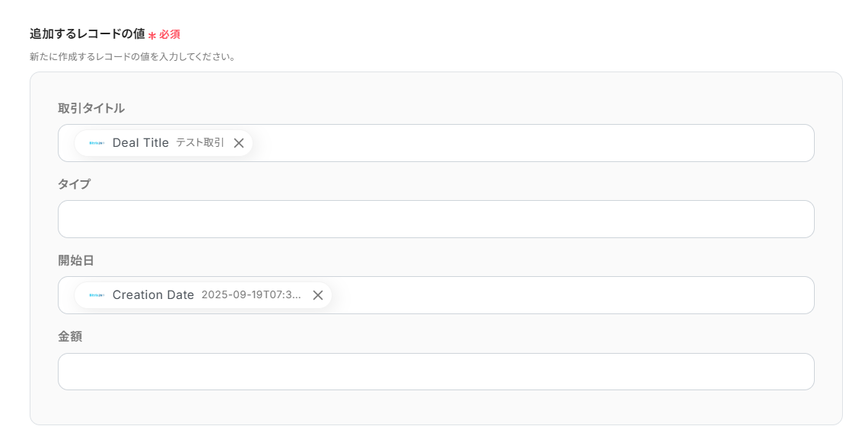Screen dimensions: 868x442
Task: Click the Creation Date chip label
Action: [x=153, y=295]
